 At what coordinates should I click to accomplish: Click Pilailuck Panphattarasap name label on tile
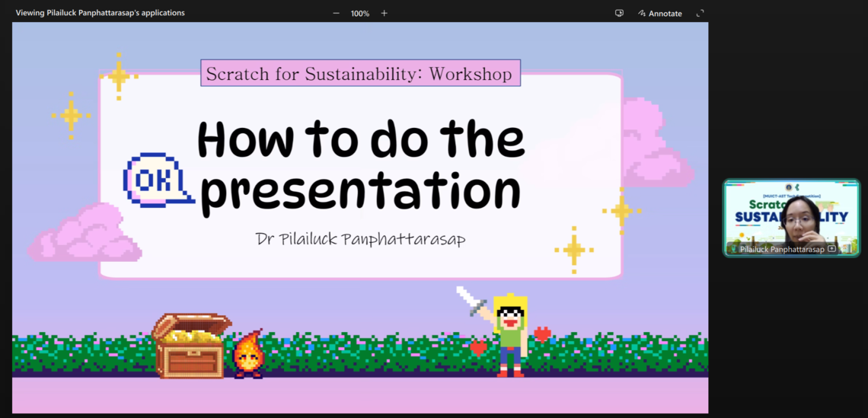pos(782,249)
